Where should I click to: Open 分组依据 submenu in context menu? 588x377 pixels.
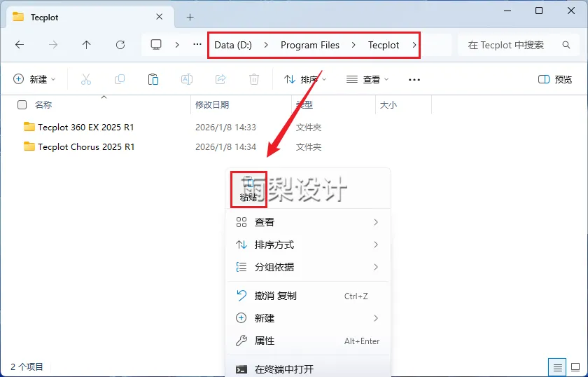tap(307, 267)
